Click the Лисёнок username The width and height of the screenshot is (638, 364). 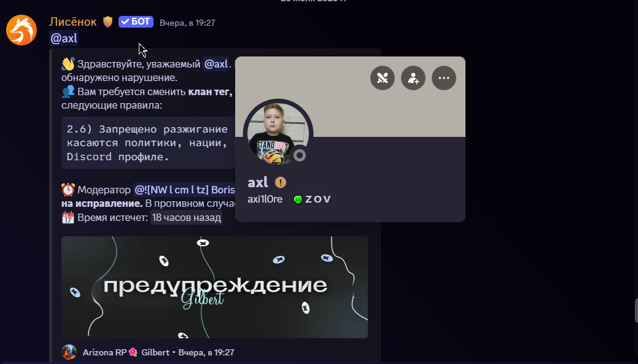coord(73,21)
